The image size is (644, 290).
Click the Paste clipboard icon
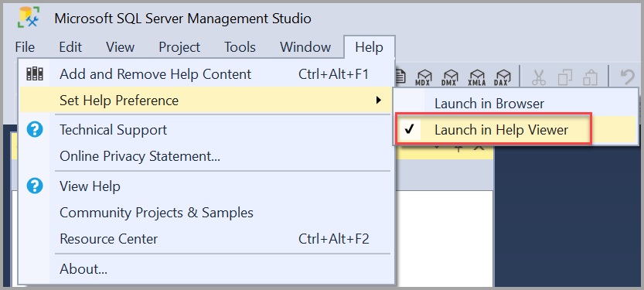[x=590, y=77]
